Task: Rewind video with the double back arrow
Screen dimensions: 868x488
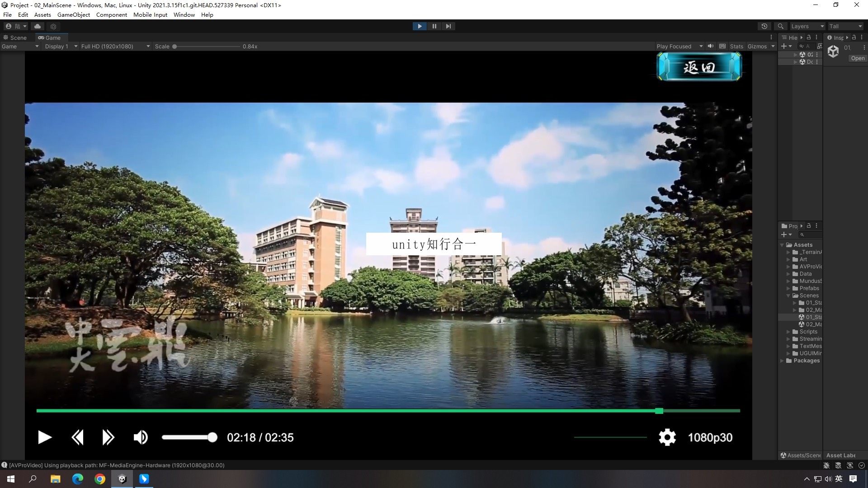Action: tap(77, 437)
